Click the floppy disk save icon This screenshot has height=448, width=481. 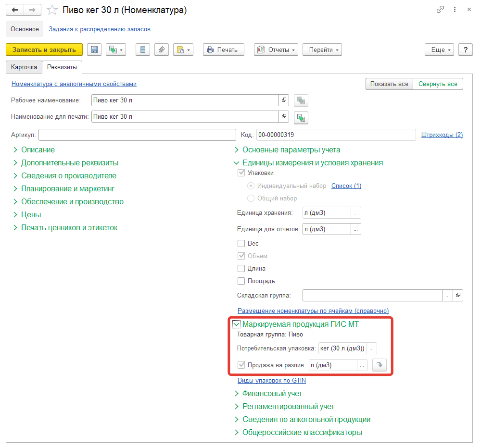click(x=94, y=50)
